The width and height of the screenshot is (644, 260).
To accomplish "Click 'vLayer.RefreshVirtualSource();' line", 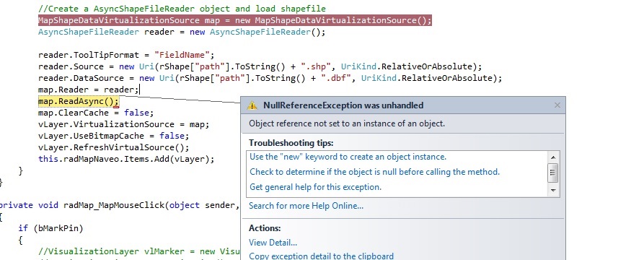I will [x=114, y=147].
